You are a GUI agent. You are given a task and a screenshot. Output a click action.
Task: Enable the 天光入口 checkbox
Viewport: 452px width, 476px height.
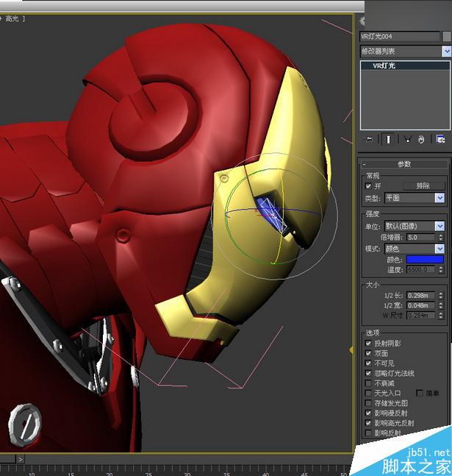tap(368, 393)
